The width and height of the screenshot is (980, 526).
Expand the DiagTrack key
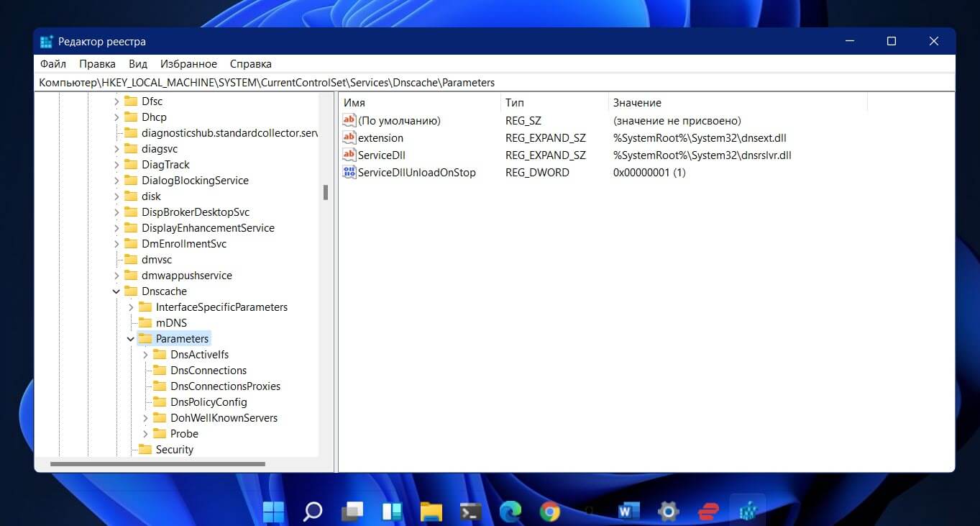[116, 165]
